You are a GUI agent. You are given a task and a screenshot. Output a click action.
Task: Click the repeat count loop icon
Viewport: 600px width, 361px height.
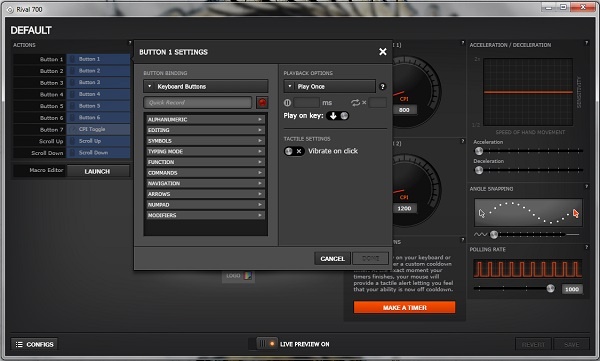tap(355, 103)
